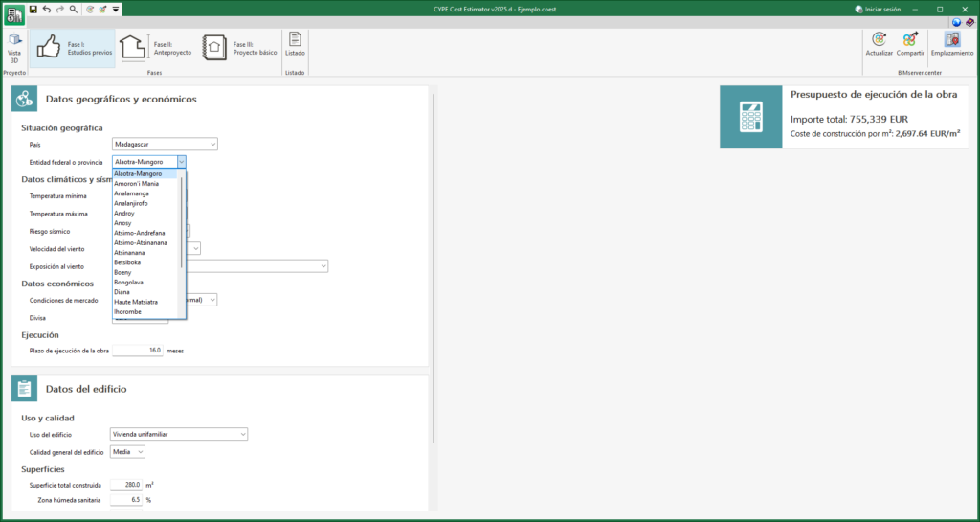Open the Uso del edificio dropdown
This screenshot has height=522, width=980.
(x=179, y=434)
